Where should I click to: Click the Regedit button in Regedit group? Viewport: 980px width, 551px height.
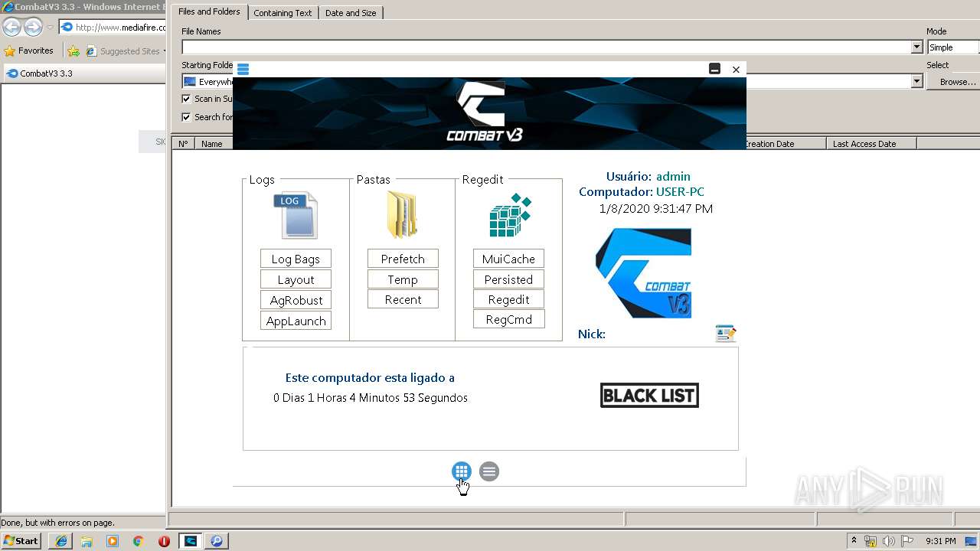pyautogui.click(x=508, y=299)
